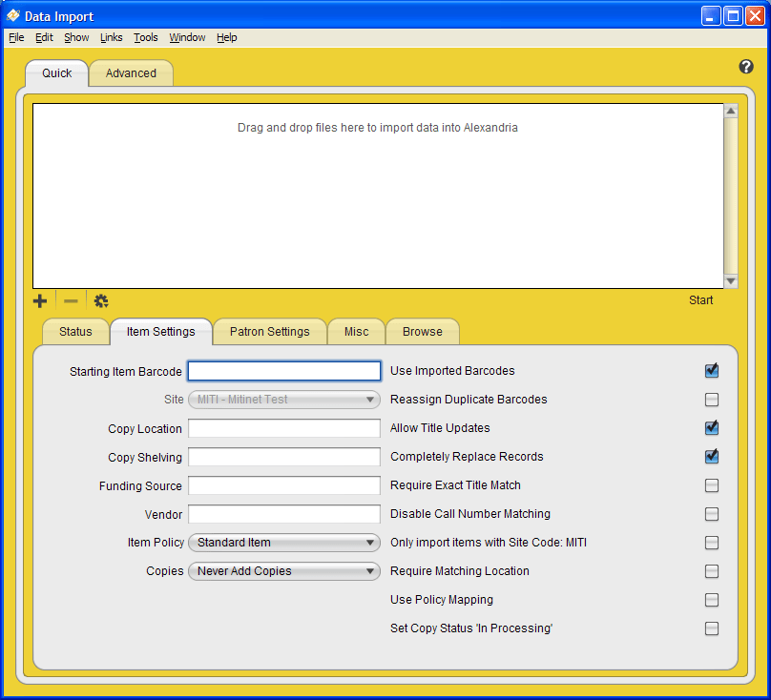Viewport: 771px width, 700px height.
Task: Click the Help question mark icon
Action: coord(746,67)
